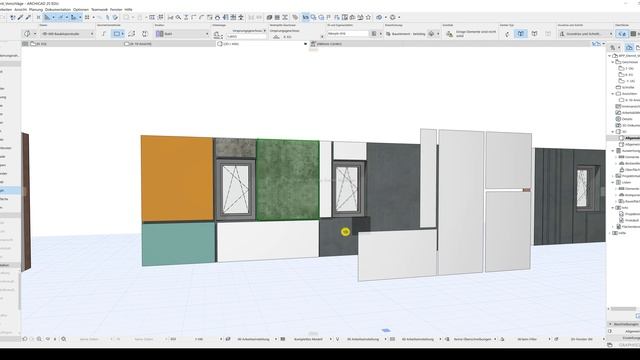Choose the rotated rectangle geometry method

(131, 33)
